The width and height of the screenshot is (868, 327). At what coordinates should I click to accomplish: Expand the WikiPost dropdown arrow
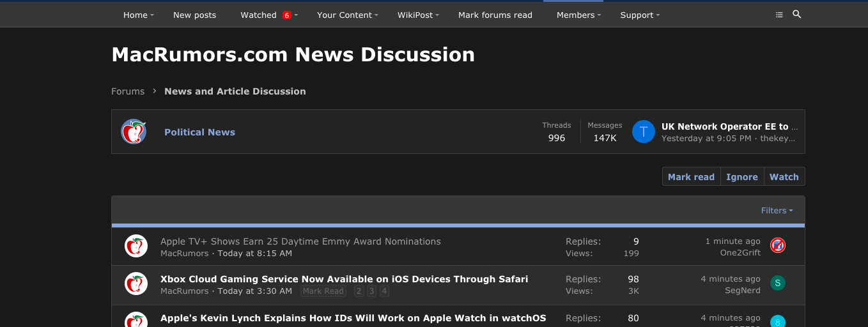437,15
